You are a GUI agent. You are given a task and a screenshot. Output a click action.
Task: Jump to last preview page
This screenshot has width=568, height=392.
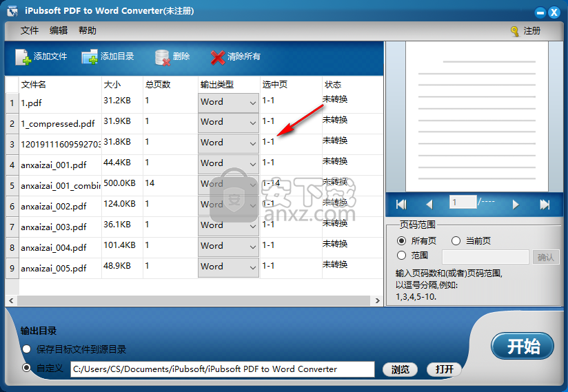545,205
